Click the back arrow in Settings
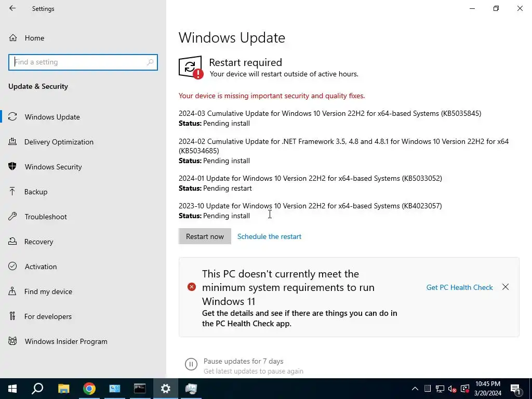Screen dimensions: 532x399 point(12,8)
